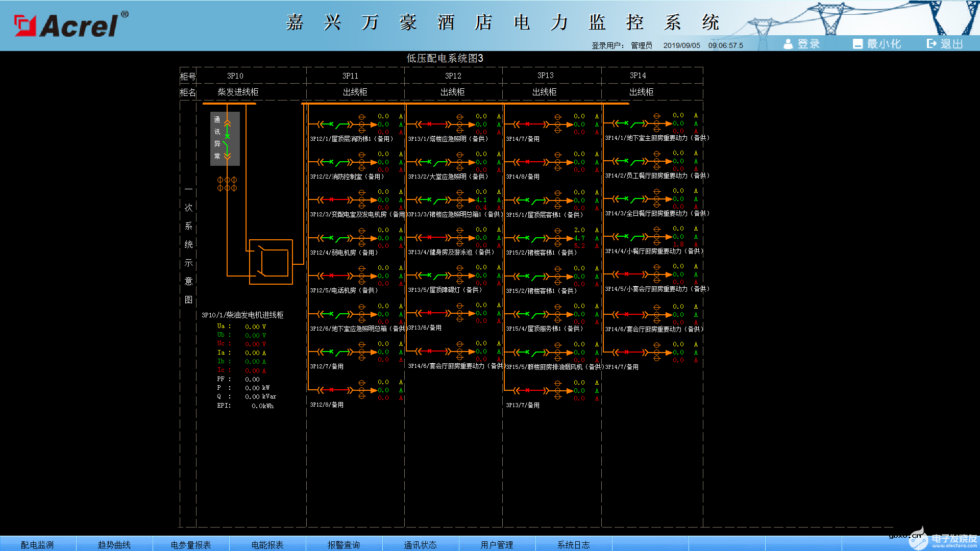Image resolution: width=980 pixels, height=551 pixels.
Task: Open the 电参量报表 menu
Action: point(191,544)
